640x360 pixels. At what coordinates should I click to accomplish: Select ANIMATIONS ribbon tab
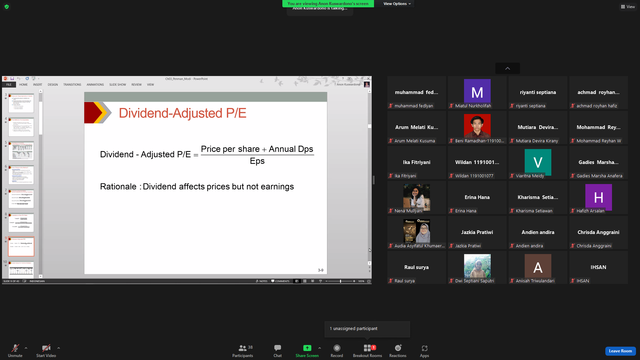[x=95, y=84]
